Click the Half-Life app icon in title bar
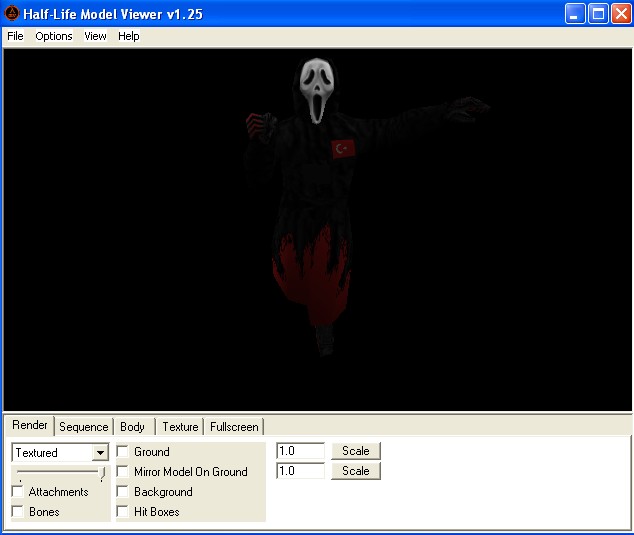Screen dimensions: 634x535 pyautogui.click(x=12, y=13)
